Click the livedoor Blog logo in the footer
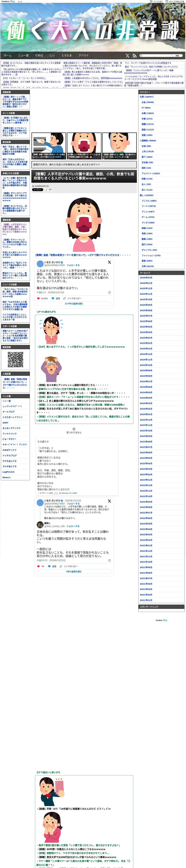Viewport: 186px width, 868px height. point(161,620)
